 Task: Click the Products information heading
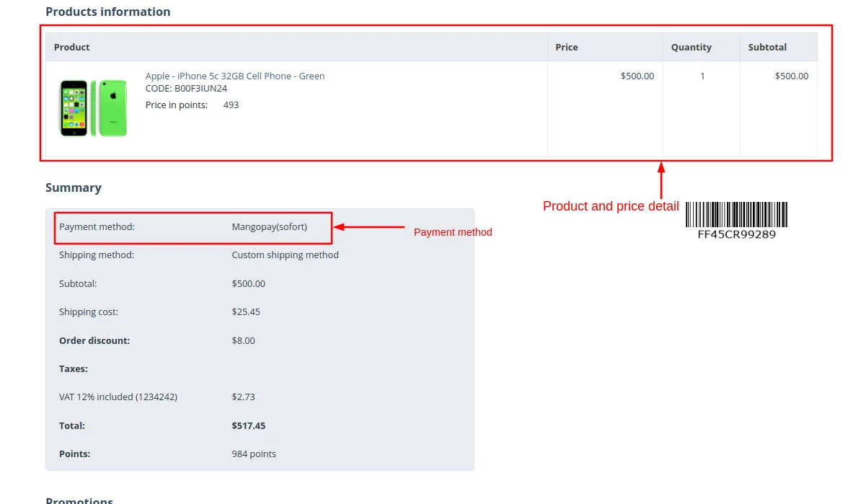(108, 12)
